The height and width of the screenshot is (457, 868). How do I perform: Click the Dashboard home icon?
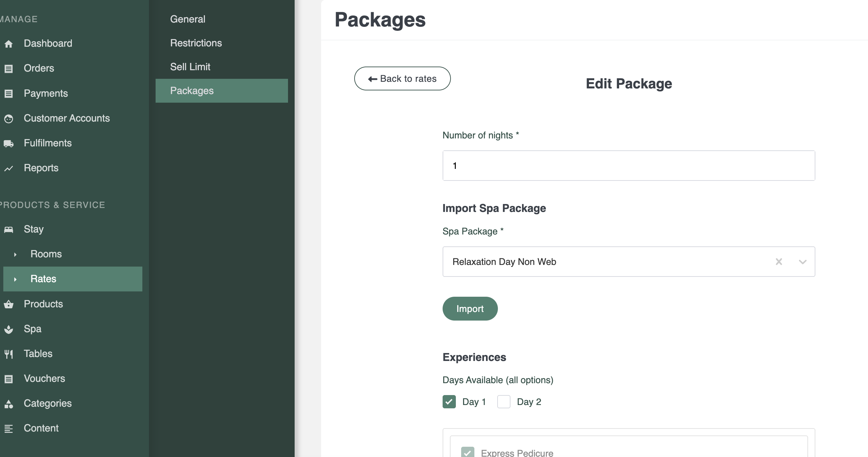9,44
